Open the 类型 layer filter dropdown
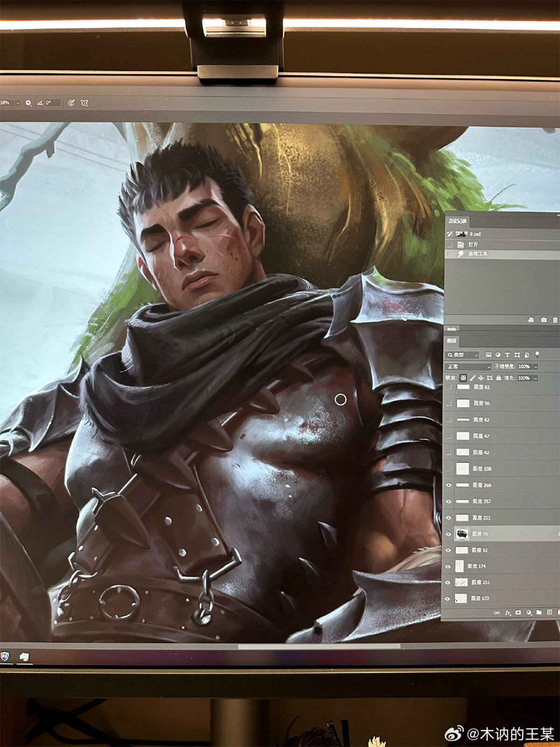560x747 pixels. (x=462, y=355)
